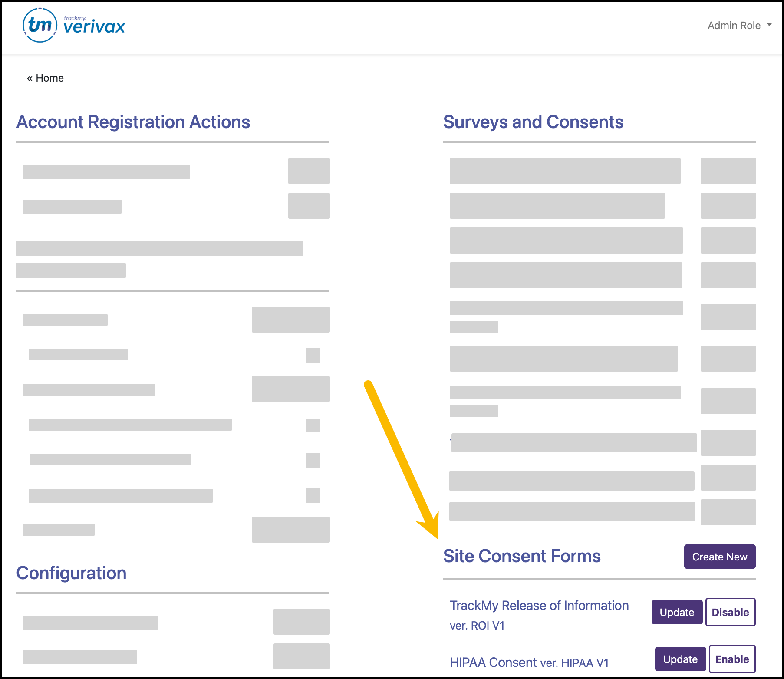Click the Account Registration Actions heading
The height and width of the screenshot is (679, 784).
point(133,122)
